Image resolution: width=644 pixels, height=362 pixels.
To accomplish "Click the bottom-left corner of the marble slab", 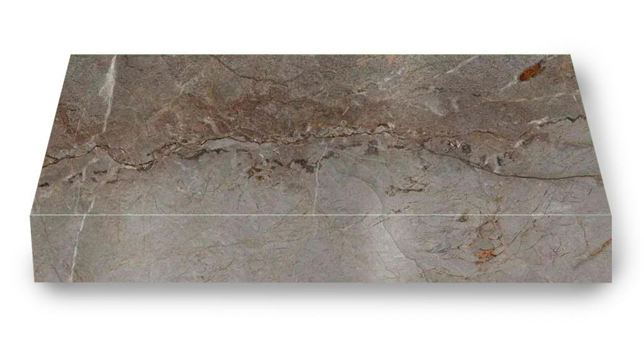I will click(x=31, y=282).
